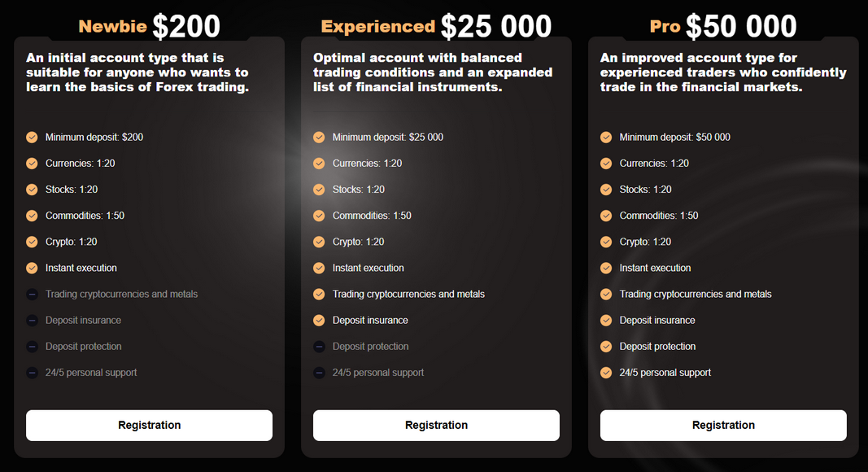Click the Pro $50 000 plan heading
868x472 pixels.
point(723,27)
